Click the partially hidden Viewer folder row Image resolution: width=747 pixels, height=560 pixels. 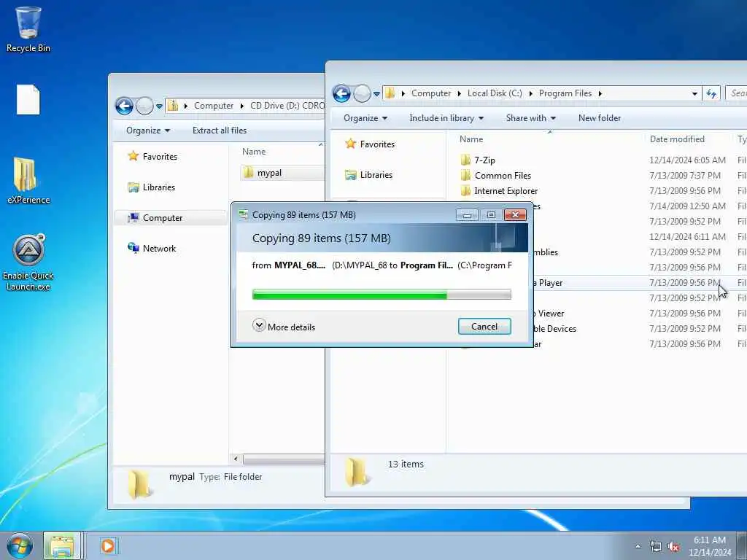550,314
